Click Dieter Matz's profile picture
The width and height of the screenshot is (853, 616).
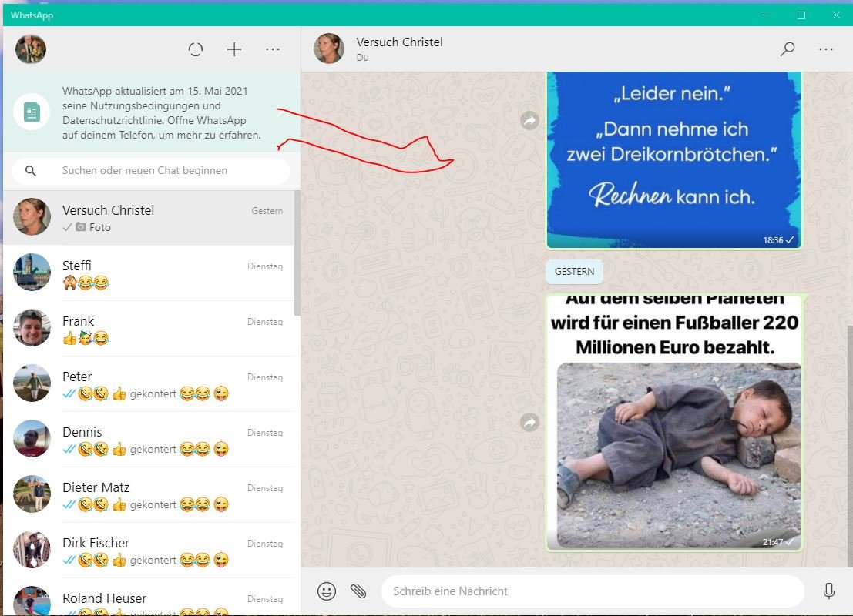[x=32, y=494]
